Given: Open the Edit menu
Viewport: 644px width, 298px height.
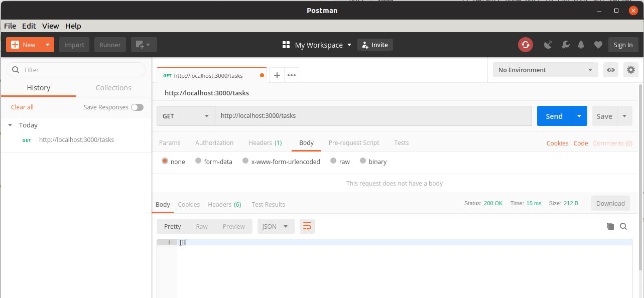Looking at the screenshot, I should [29, 26].
